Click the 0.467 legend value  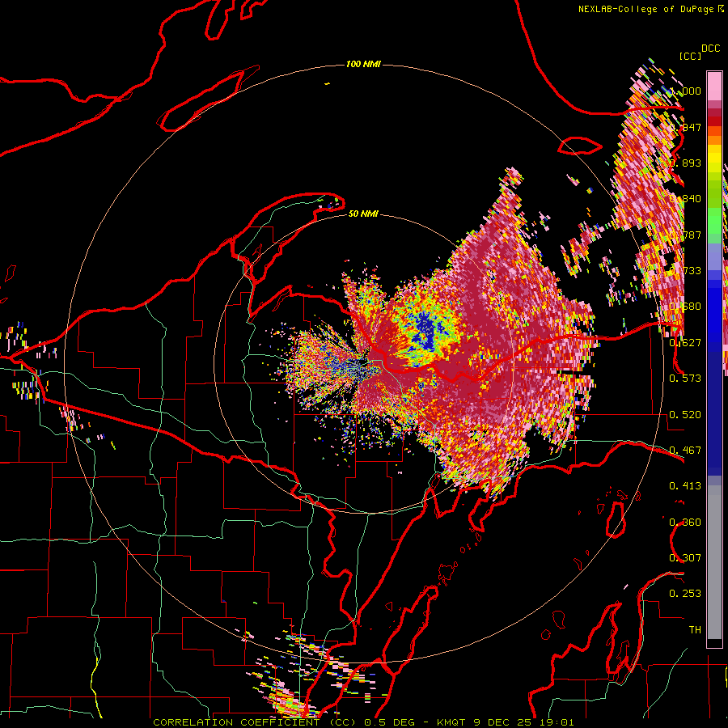pos(685,451)
